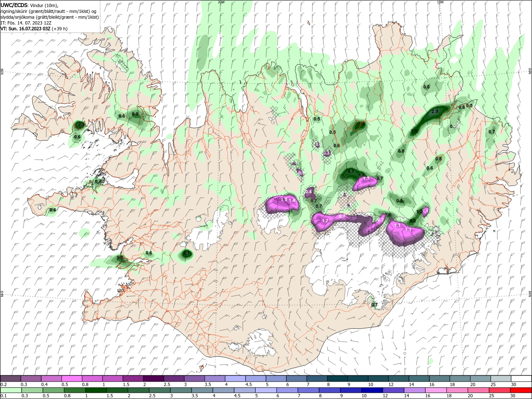Choose the grey-green 2.5 swatch in lower legend row
Screen dimensions: 532x399
click(x=159, y=390)
